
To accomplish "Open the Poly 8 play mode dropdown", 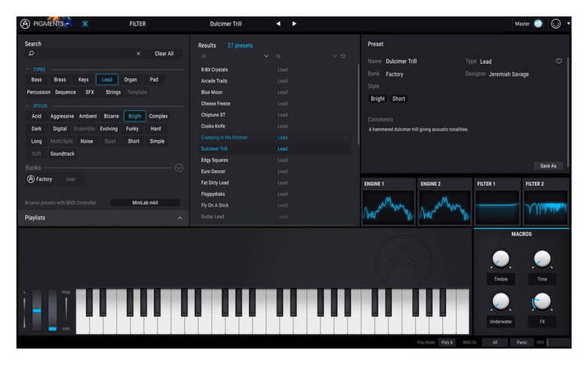I will coord(447,342).
